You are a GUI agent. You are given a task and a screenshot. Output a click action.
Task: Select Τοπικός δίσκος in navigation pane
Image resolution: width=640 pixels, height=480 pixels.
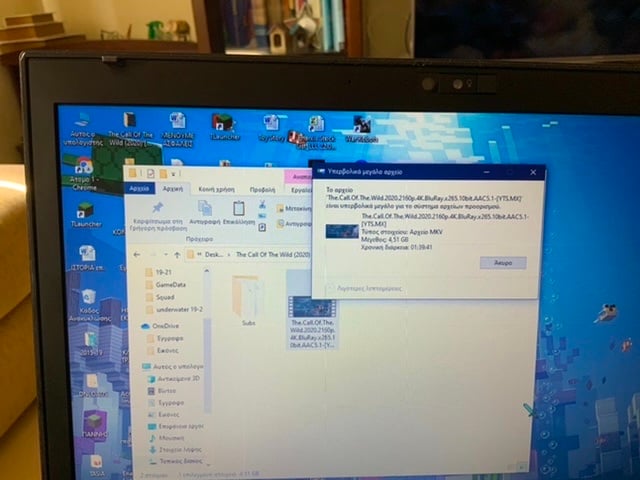pyautogui.click(x=176, y=461)
